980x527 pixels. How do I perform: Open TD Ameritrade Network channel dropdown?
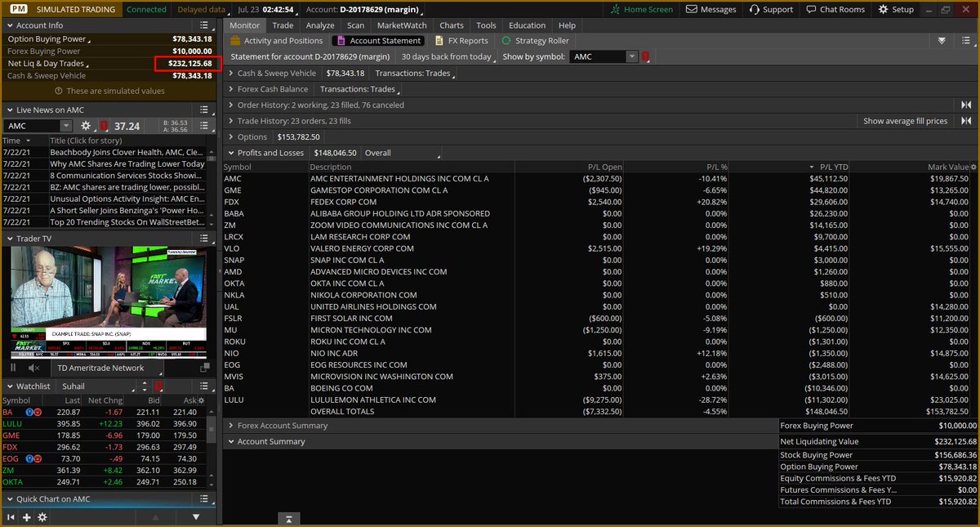pyautogui.click(x=107, y=368)
